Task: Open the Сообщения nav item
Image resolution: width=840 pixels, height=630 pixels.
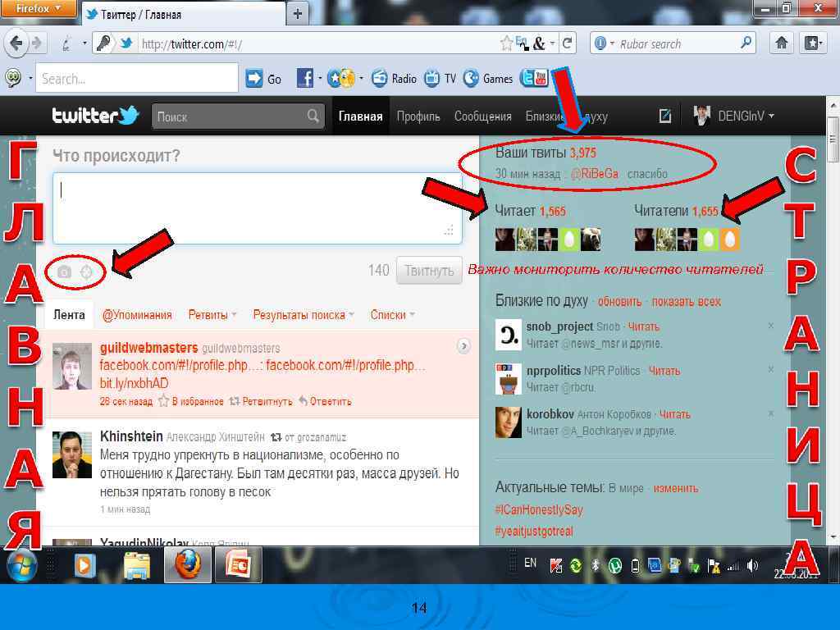Action: 482,116
